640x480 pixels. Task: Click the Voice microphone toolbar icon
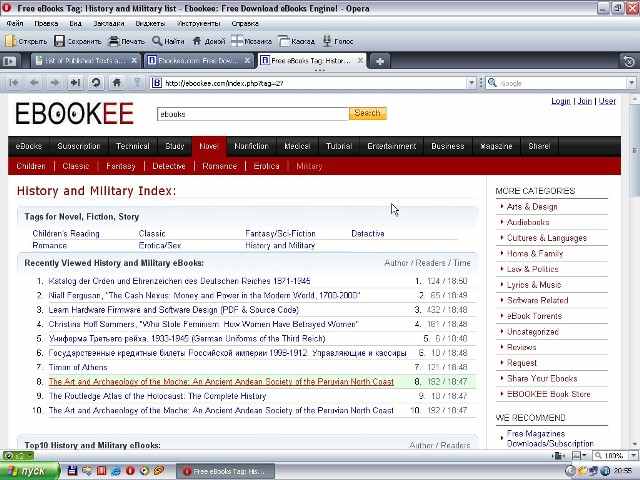click(x=327, y=41)
